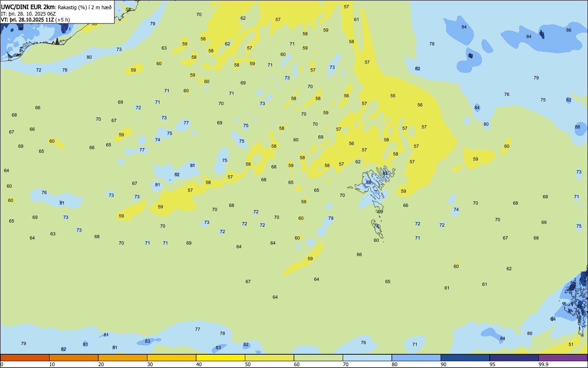The height and width of the screenshot is (368, 588).
Task: Click the color scale tick label '10'
Action: (52, 364)
